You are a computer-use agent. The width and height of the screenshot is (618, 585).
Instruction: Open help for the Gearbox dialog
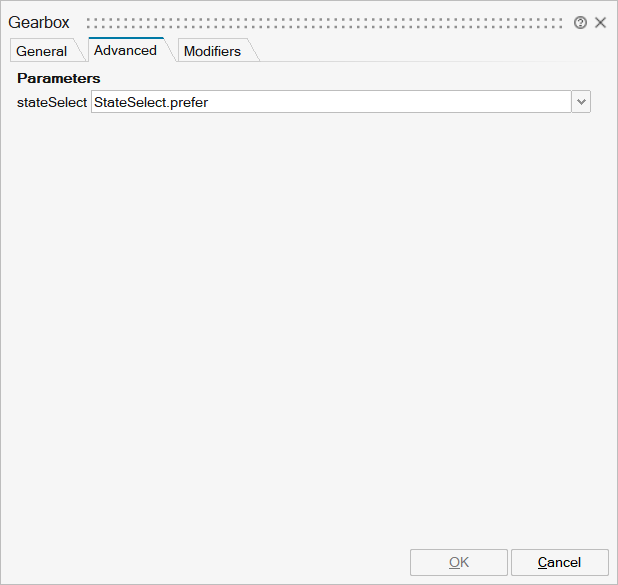[x=580, y=23]
